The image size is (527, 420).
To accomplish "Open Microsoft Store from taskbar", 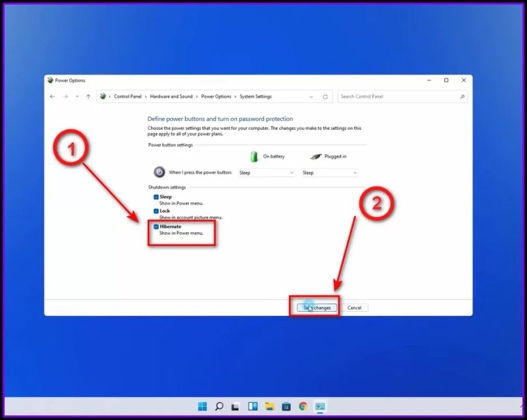I will (x=286, y=407).
